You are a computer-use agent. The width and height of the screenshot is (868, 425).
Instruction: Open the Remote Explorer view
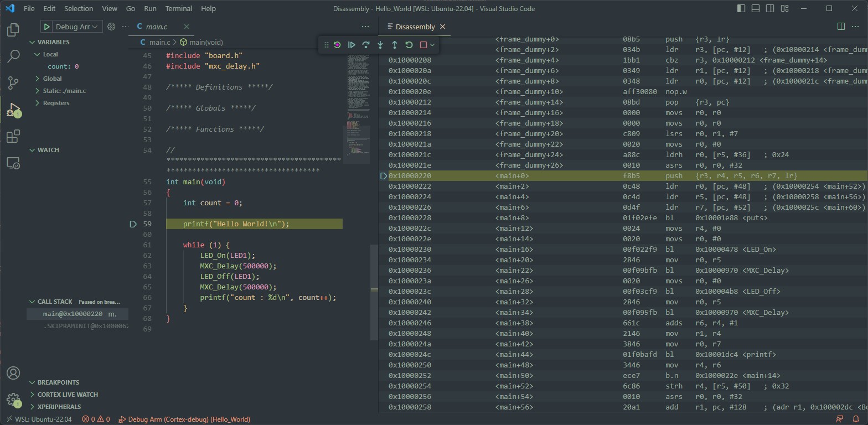click(x=13, y=163)
